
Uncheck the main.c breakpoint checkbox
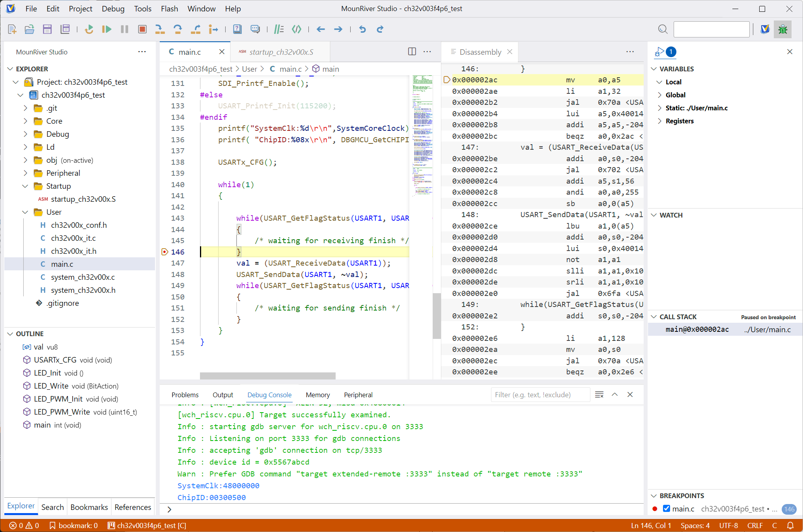(667, 508)
